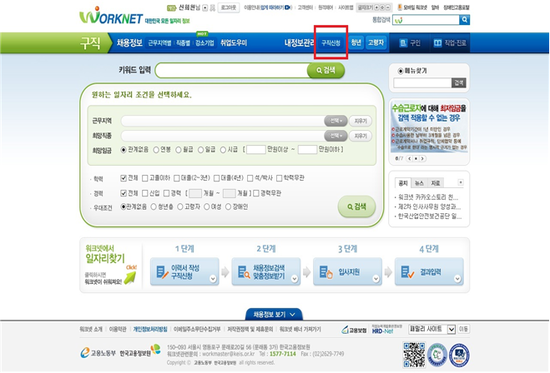Viewport: 550px width, 373px height.
Task: Expand chevron on step 3 입사지원 card
Action: [376, 279]
